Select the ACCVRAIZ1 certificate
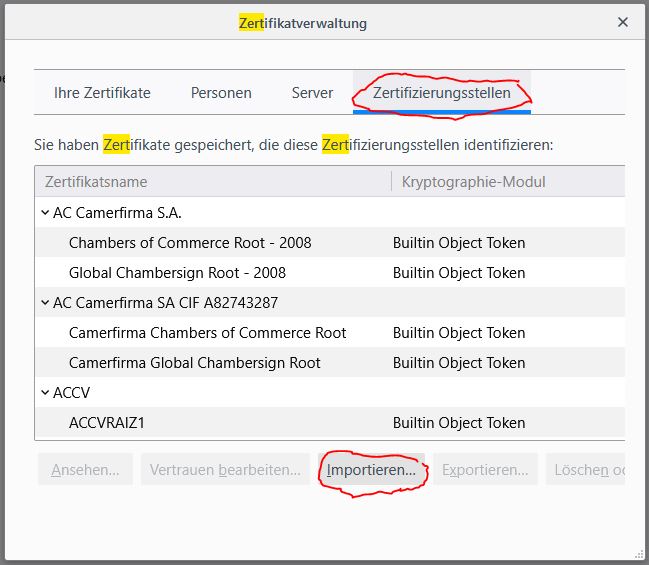Viewport: 649px width, 565px height. pyautogui.click(x=107, y=423)
